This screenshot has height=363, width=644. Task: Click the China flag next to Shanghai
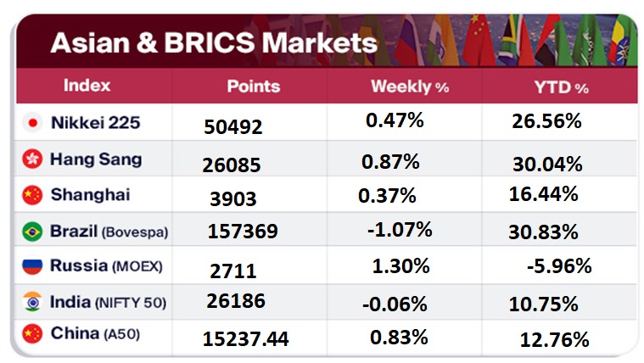pyautogui.click(x=33, y=195)
